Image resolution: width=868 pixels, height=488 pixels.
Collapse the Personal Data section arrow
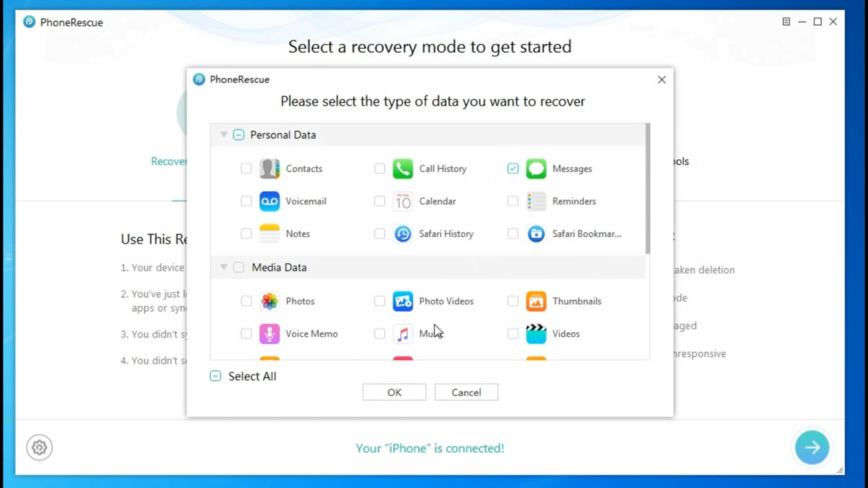223,135
